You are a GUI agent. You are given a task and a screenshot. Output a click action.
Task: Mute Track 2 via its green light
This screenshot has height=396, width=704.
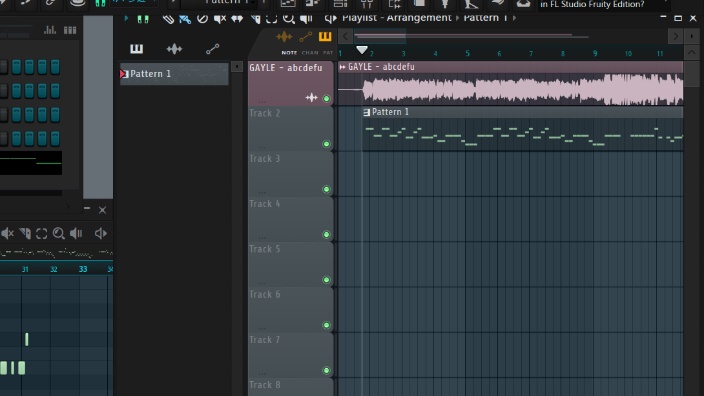[x=326, y=144]
